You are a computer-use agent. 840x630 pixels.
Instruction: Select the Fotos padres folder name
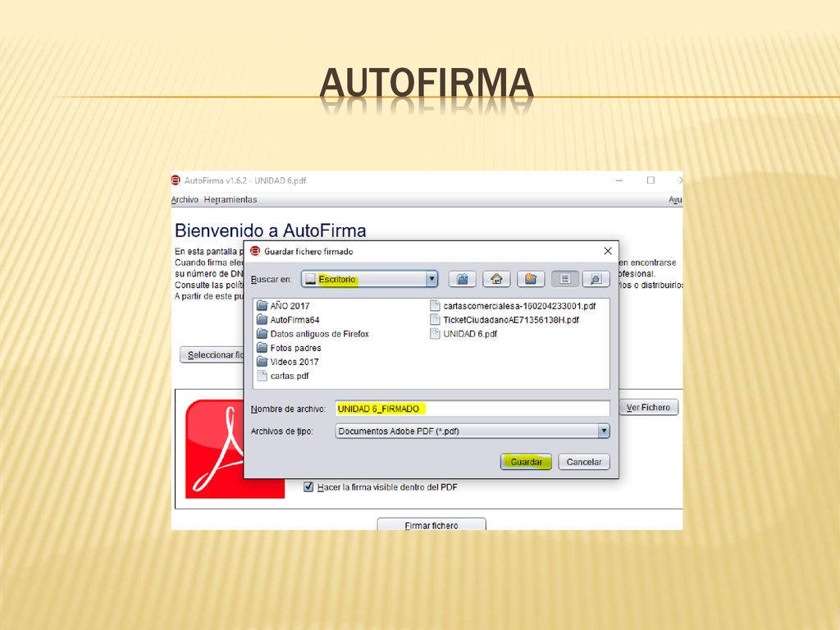click(x=295, y=348)
